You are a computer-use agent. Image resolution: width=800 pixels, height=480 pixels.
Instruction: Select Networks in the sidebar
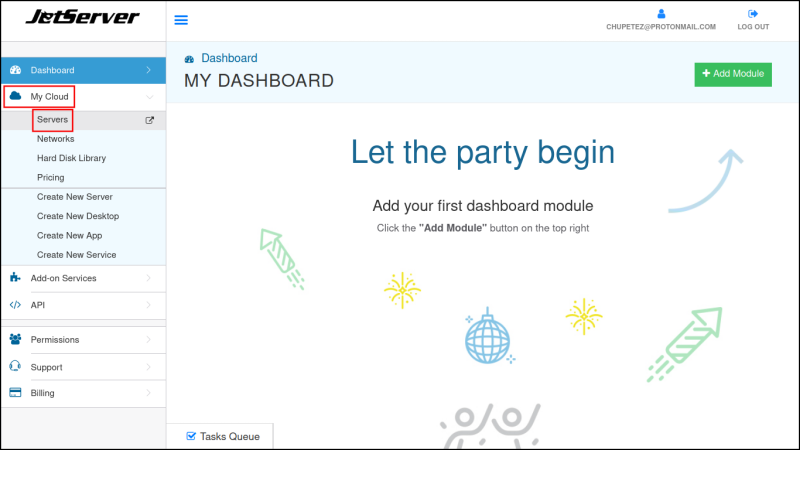pos(56,139)
